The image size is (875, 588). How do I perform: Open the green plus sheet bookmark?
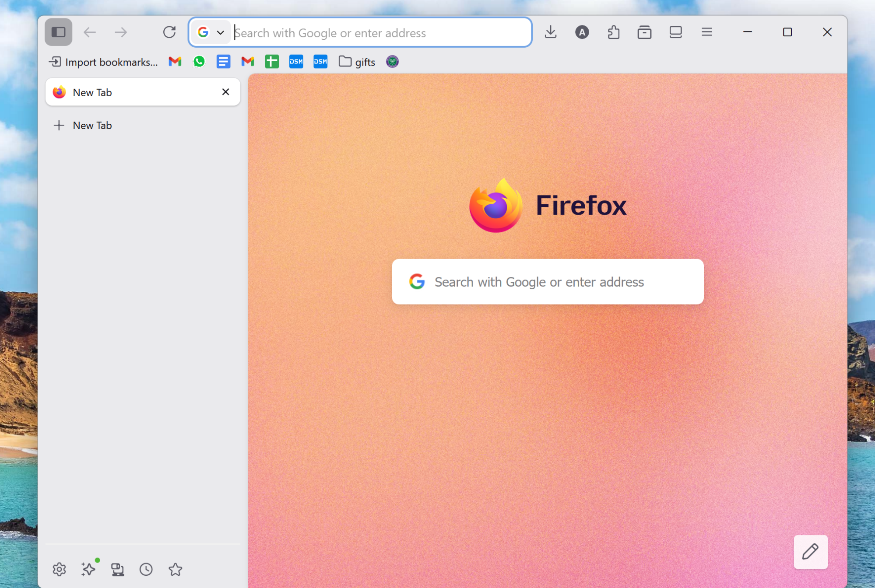coord(272,62)
